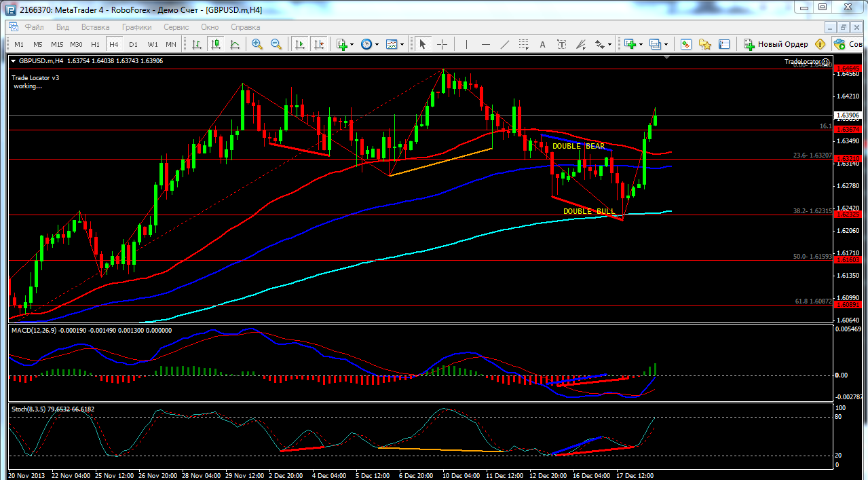Select the text A drawing tool
The image size is (868, 480).
(x=542, y=44)
